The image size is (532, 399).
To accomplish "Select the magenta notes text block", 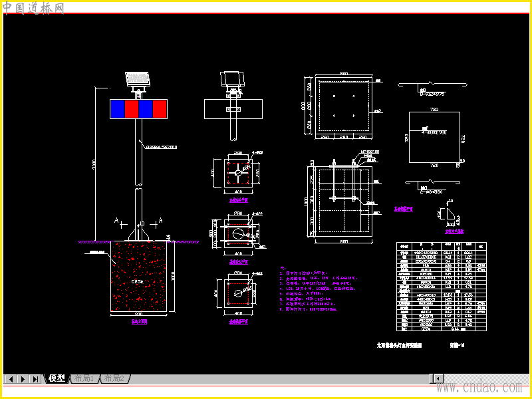I will pyautogui.click(x=319, y=289).
